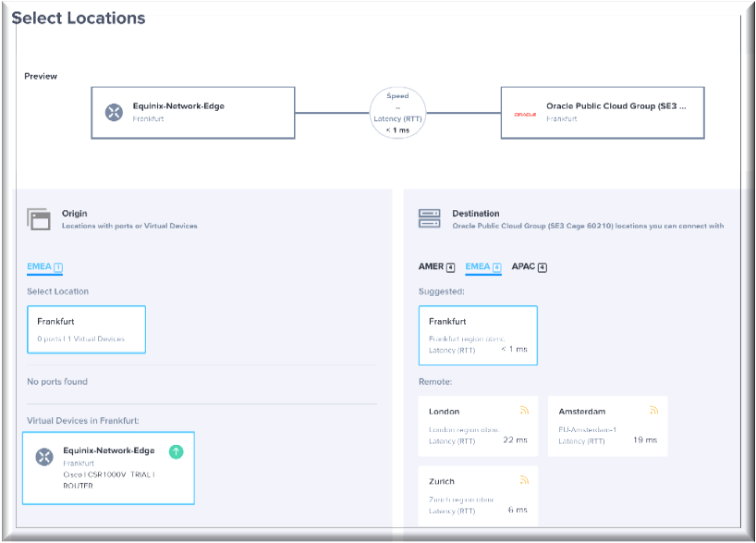
Task: Click the Speed and Latency circle in the preview
Action: [x=398, y=113]
